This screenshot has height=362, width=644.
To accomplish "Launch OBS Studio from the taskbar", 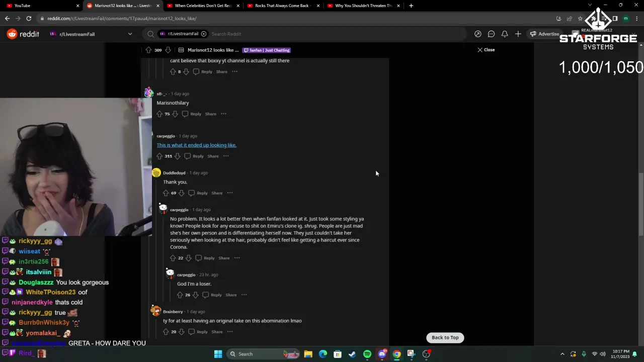I will pyautogui.click(x=426, y=353).
